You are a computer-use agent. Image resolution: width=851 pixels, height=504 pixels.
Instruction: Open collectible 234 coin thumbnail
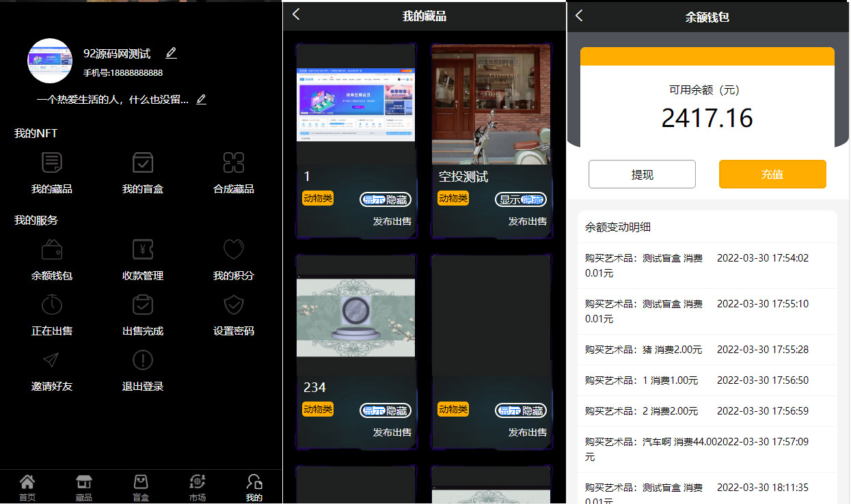pos(355,317)
